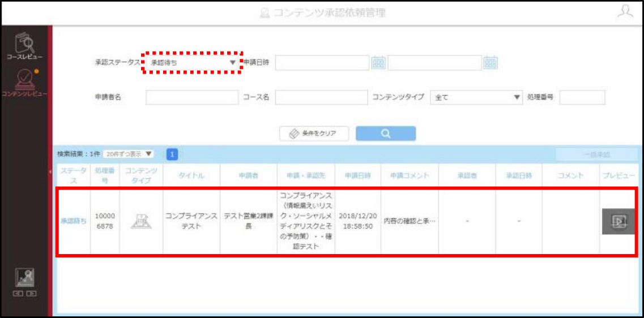Click the 申請日時 column header

tap(358, 175)
